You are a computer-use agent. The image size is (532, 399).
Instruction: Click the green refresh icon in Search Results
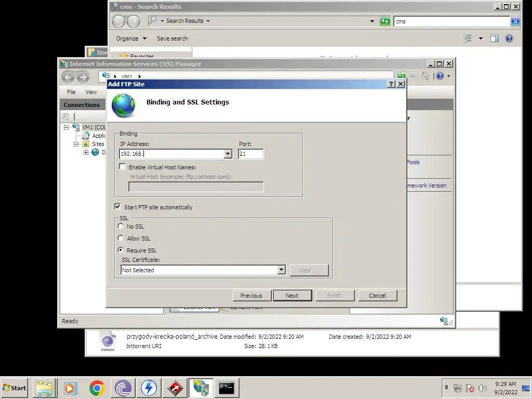(x=385, y=21)
